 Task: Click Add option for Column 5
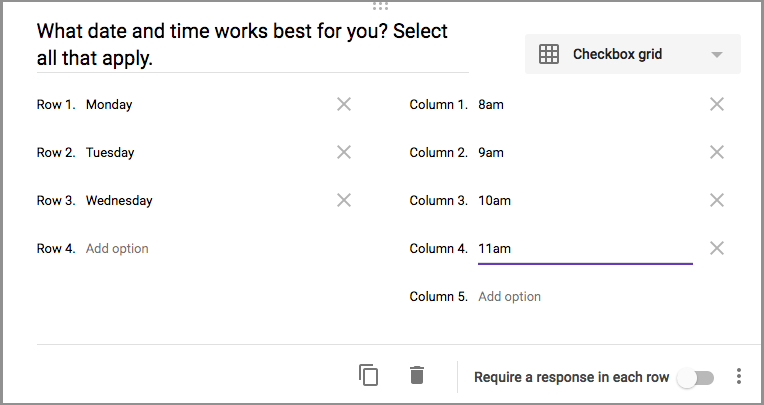pyautogui.click(x=509, y=296)
